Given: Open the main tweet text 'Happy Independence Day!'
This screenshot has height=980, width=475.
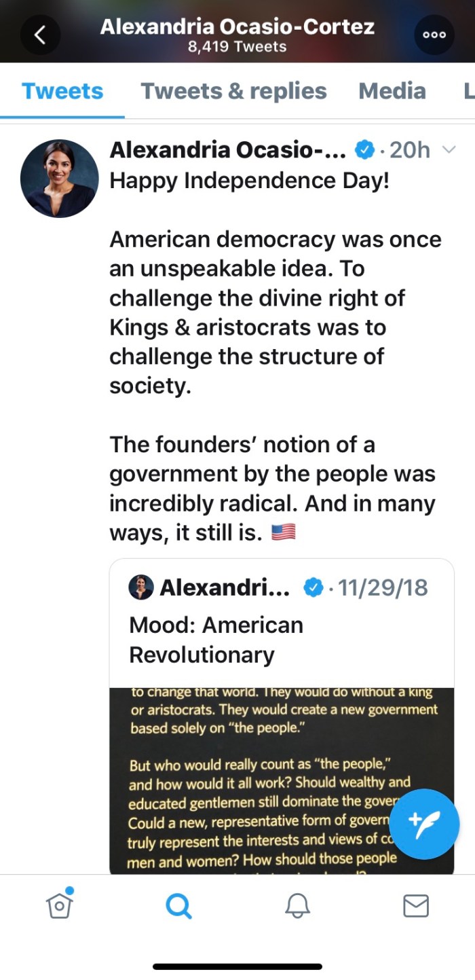Looking at the screenshot, I should pos(250,181).
